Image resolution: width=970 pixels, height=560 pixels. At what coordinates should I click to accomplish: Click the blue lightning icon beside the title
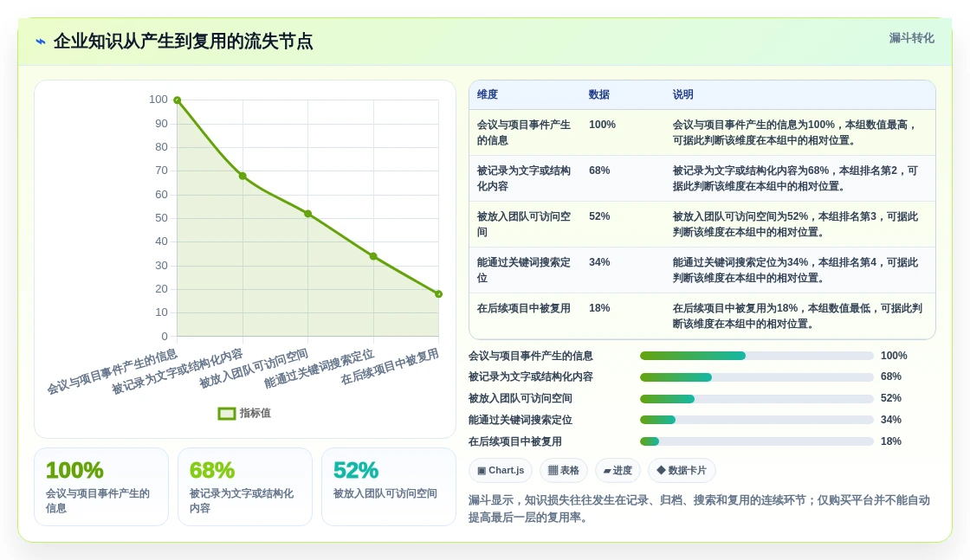[x=41, y=42]
